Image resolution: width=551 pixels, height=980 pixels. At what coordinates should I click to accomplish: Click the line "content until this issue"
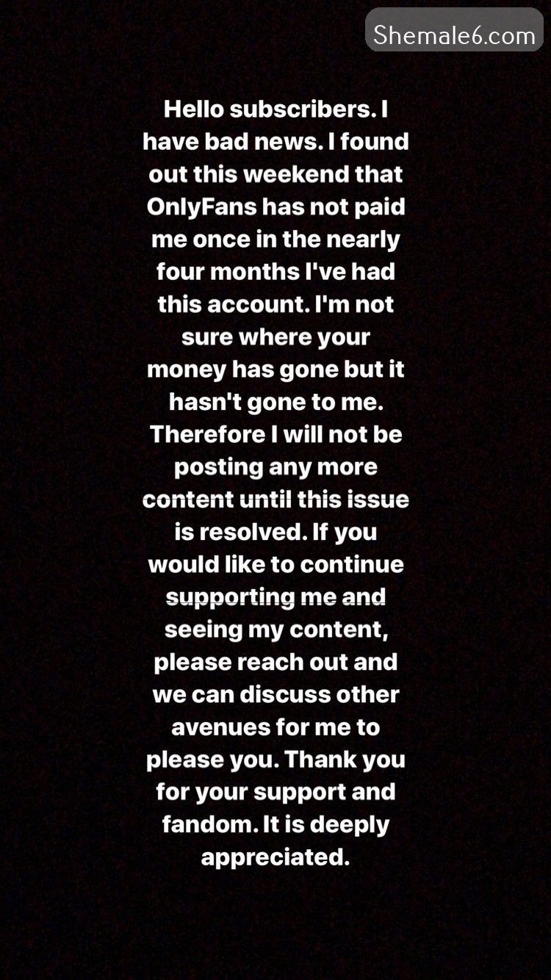pos(275,500)
